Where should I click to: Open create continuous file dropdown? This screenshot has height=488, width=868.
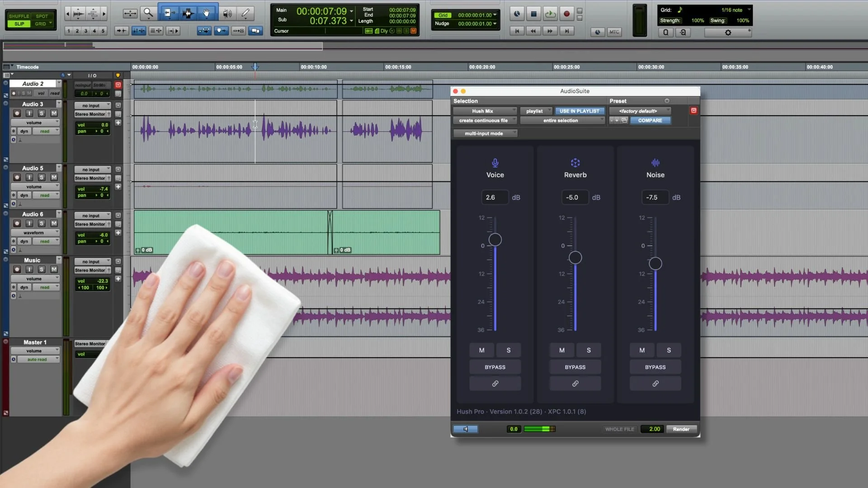tap(485, 121)
